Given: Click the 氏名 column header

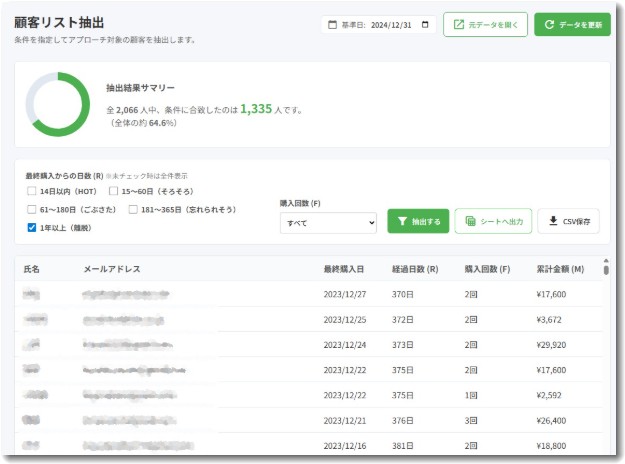Looking at the screenshot, I should [x=31, y=269].
